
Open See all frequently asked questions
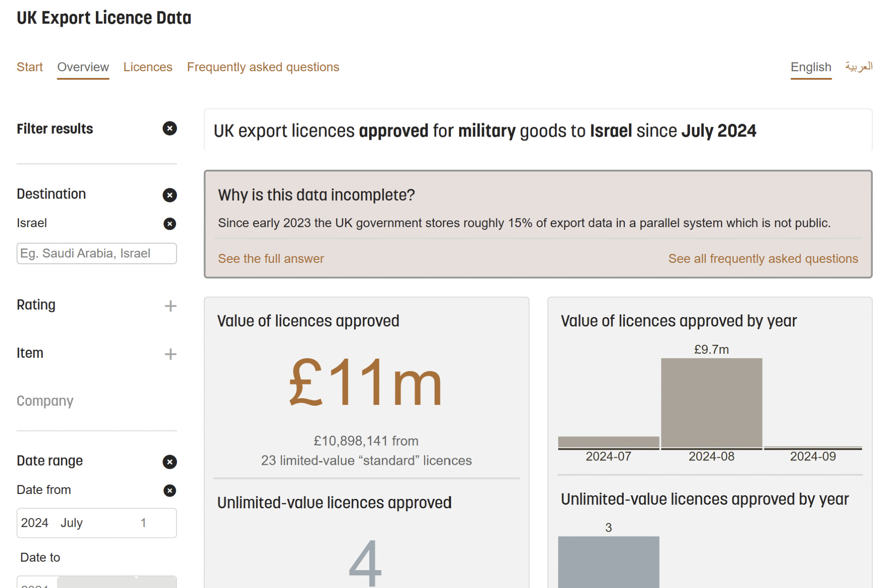(x=763, y=259)
